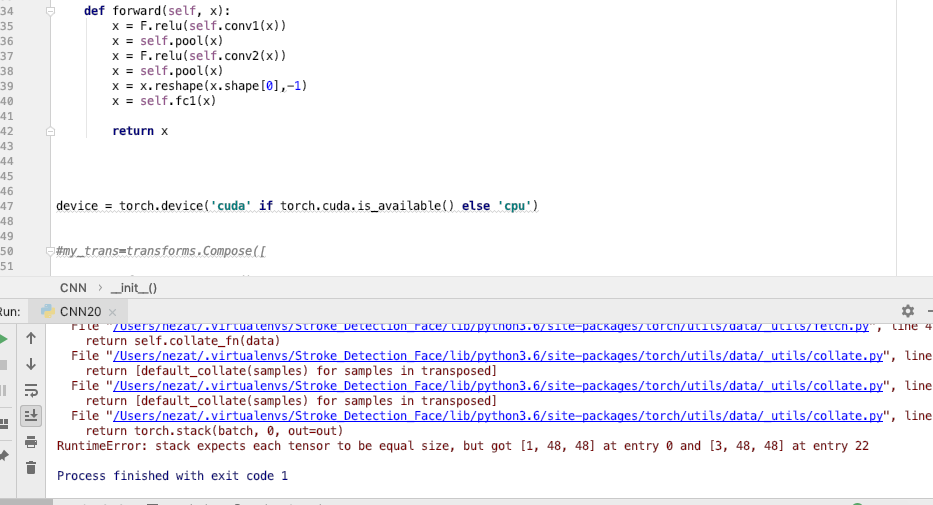Click the Stop process icon
Viewport: 933px width, 505px height.
pyautogui.click(x=4, y=364)
